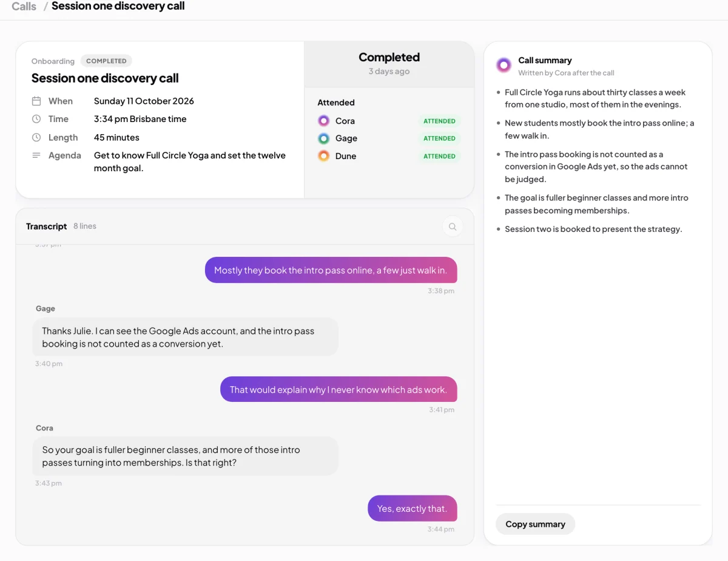The height and width of the screenshot is (561, 728).
Task: Click the agenda text about twelve month goal
Action: pyautogui.click(x=190, y=161)
